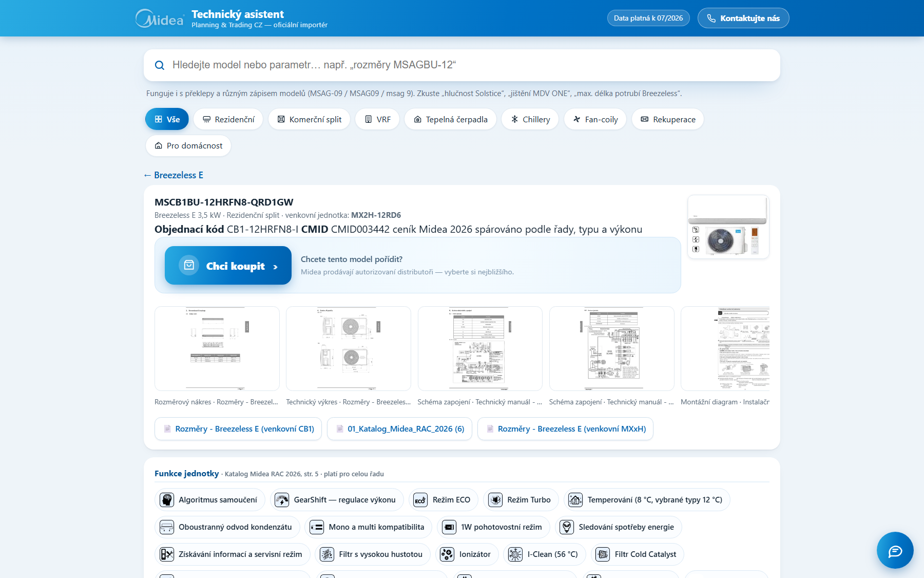The image size is (924, 578).
Task: Click the Kontaktujte nás button
Action: pos(743,18)
